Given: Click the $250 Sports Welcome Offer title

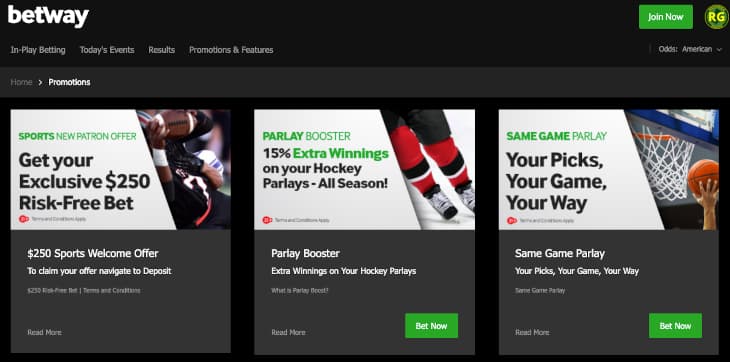Looking at the screenshot, I should [x=93, y=254].
